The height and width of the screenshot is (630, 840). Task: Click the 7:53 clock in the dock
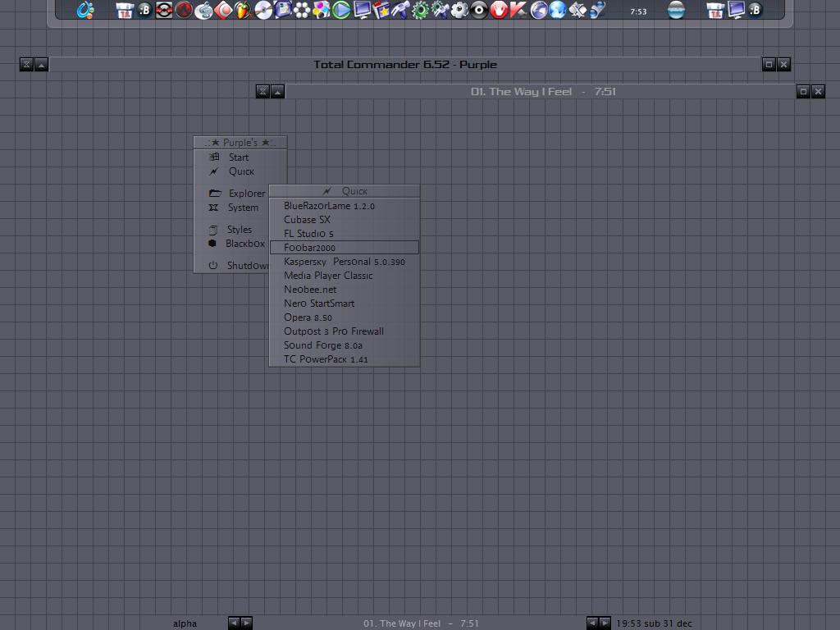point(638,11)
